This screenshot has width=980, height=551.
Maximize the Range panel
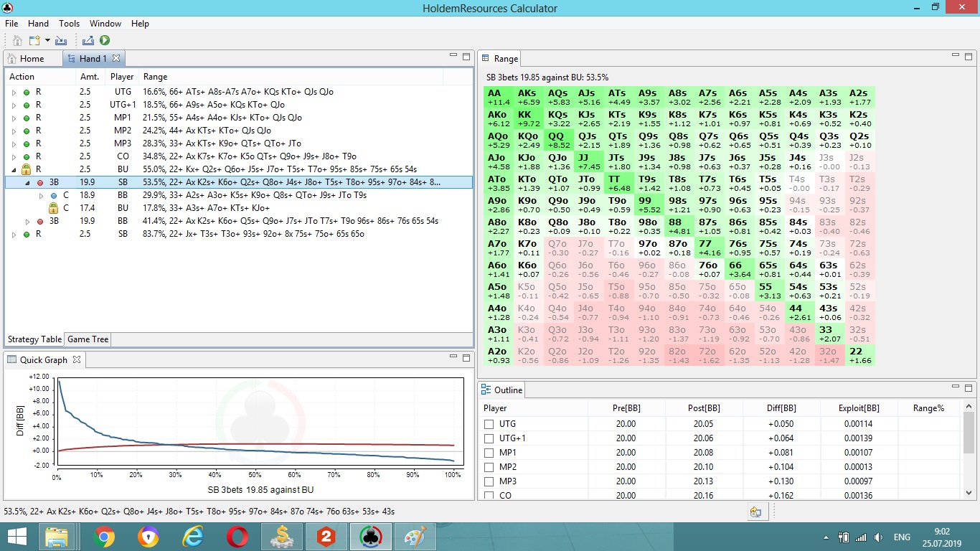click(x=968, y=56)
